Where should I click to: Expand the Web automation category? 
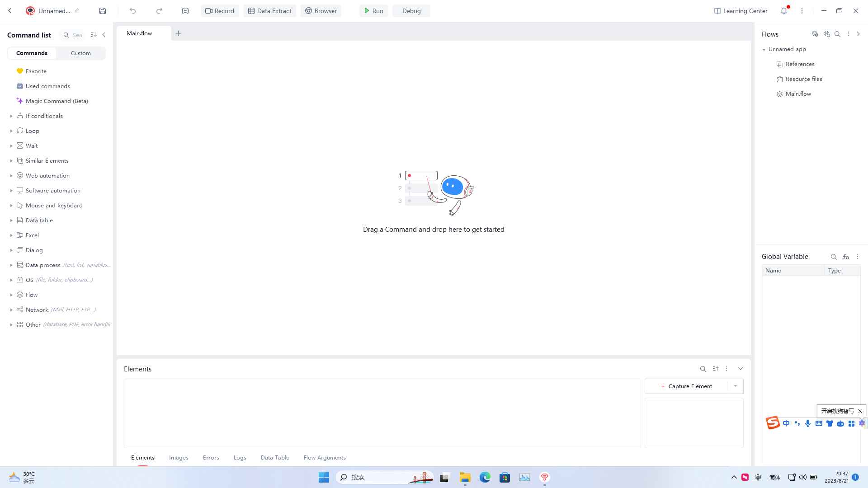tap(11, 176)
